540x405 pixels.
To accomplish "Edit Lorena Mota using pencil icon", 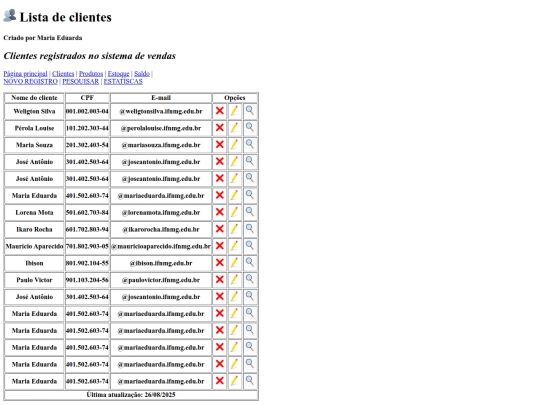I will (234, 212).
